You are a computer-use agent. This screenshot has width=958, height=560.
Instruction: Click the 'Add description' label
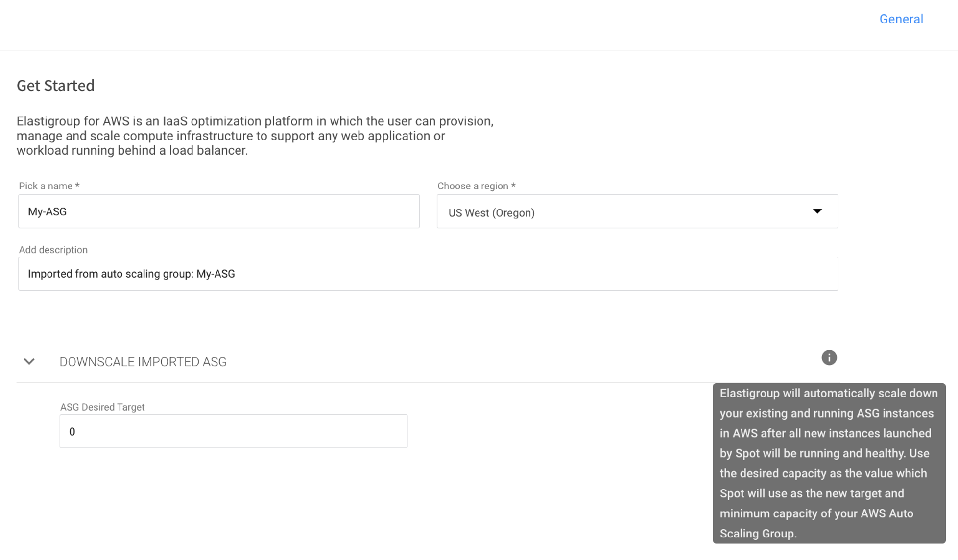coord(53,250)
